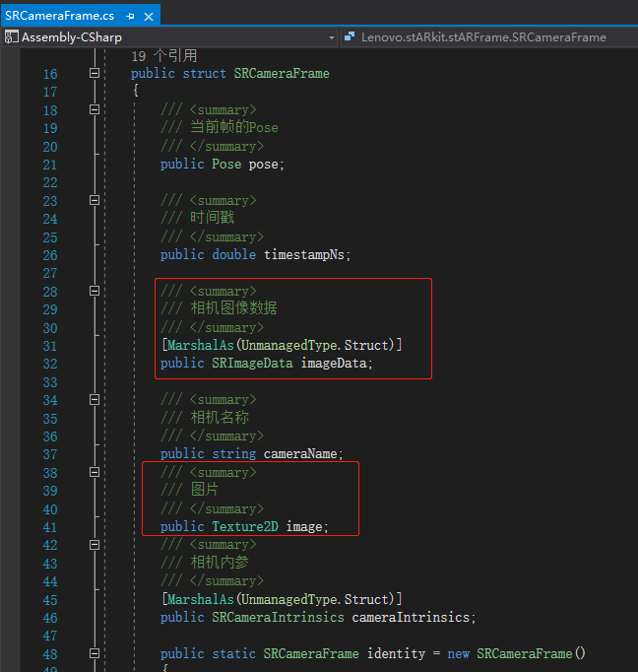The width and height of the screenshot is (638, 672).
Task: Click the 'Pose' type on line 21
Action: tap(226, 165)
